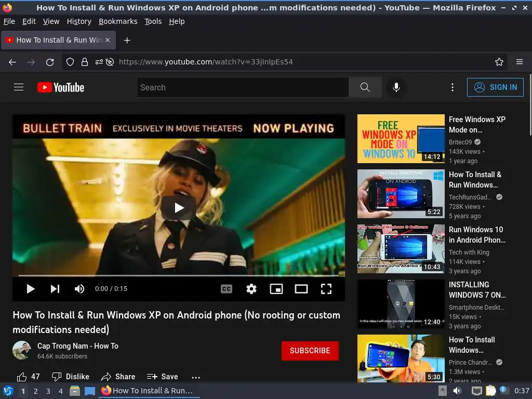Open the system tray clipboard icon
The height and width of the screenshot is (399, 532).
[490, 391]
